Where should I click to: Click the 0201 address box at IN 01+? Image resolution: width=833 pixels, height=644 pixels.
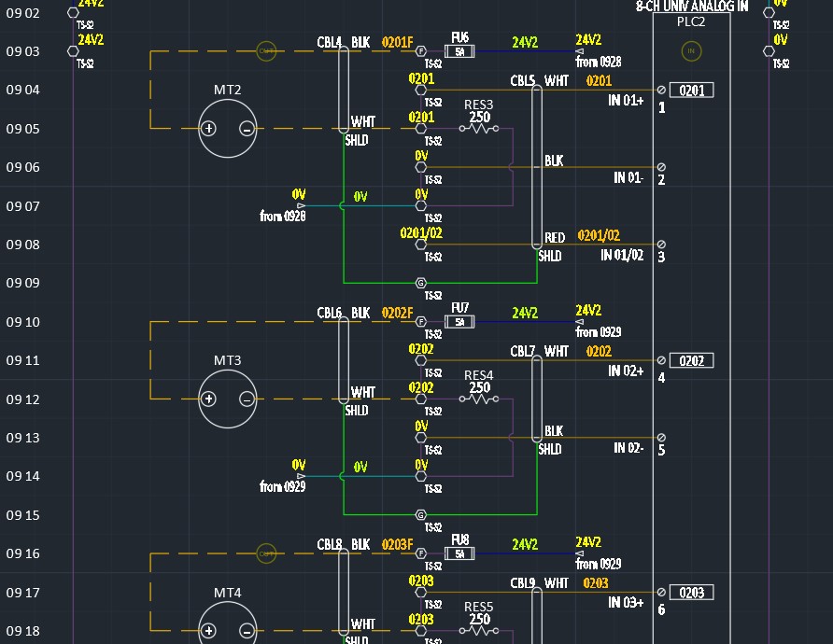point(692,90)
